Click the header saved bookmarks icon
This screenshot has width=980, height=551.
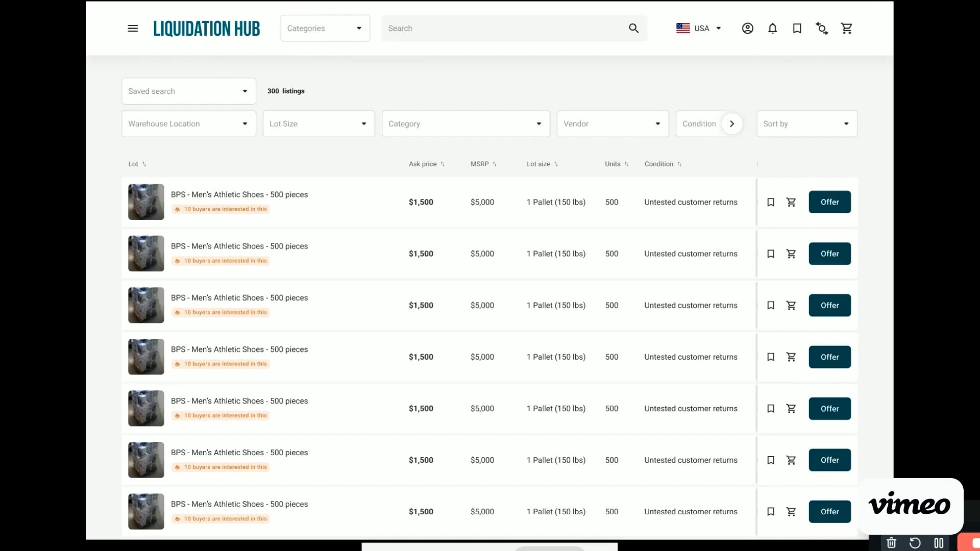point(797,29)
